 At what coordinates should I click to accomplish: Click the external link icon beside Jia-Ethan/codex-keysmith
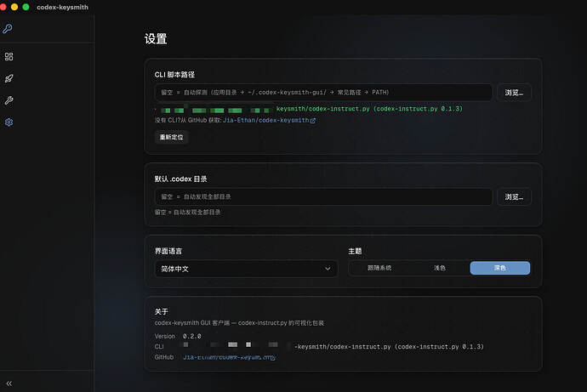click(313, 121)
